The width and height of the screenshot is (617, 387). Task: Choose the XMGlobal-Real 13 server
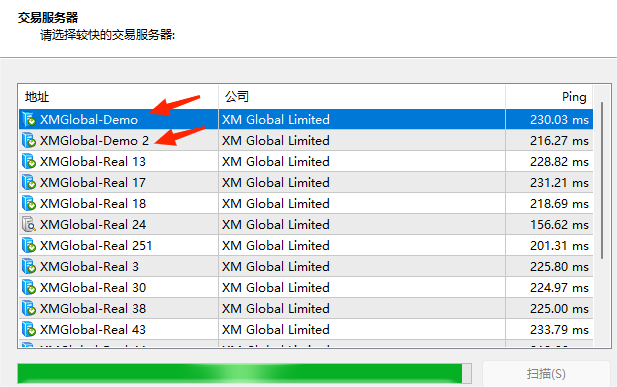[306, 161]
